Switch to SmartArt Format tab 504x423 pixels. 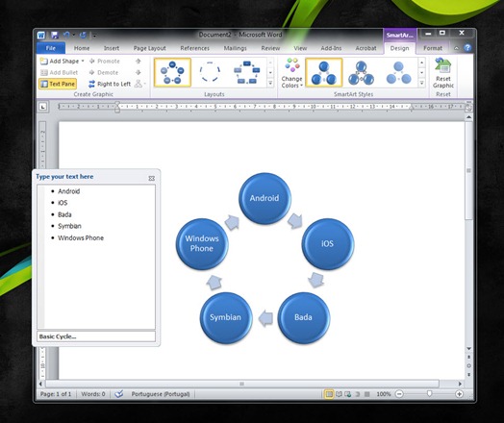coord(433,48)
